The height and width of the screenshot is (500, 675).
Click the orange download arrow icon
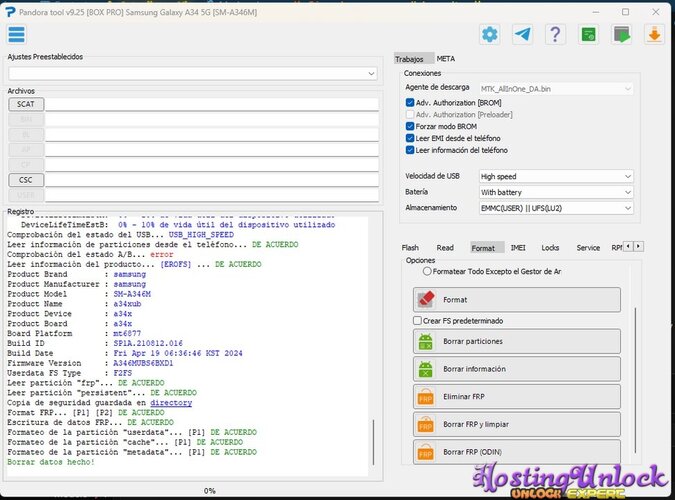[x=654, y=34]
